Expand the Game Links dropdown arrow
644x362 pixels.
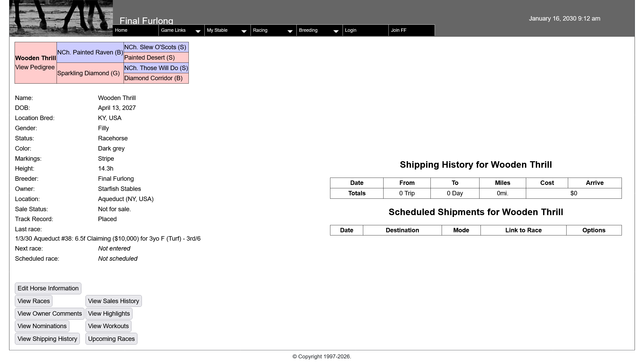(198, 31)
